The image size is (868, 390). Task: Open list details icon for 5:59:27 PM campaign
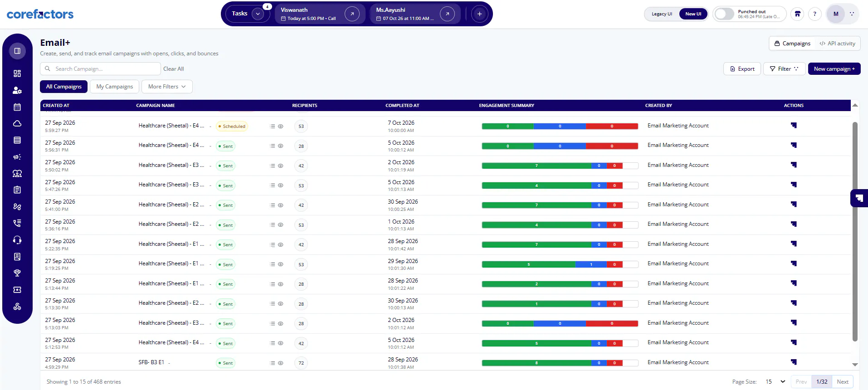pos(273,127)
